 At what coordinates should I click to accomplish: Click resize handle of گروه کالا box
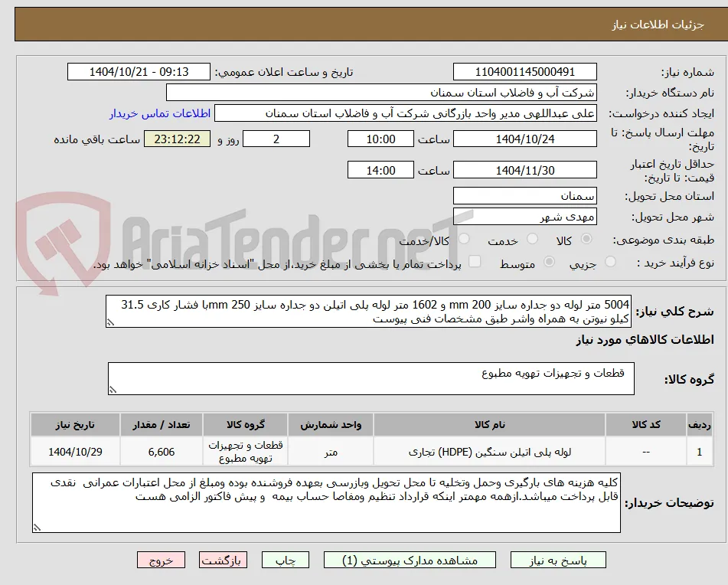(x=113, y=390)
